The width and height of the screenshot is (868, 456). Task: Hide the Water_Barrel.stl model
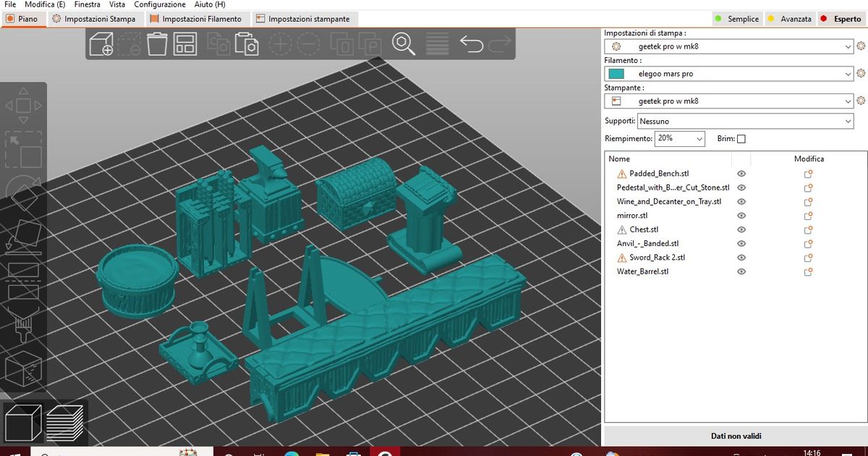tap(741, 271)
